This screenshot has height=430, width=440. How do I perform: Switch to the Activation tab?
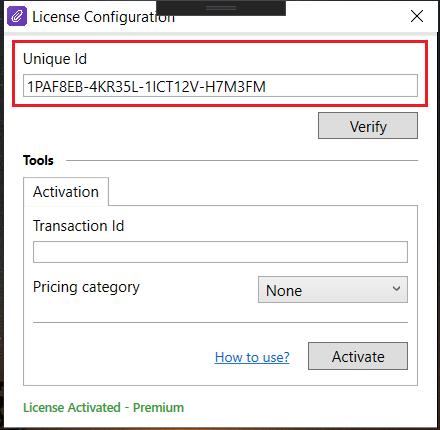[x=66, y=192]
